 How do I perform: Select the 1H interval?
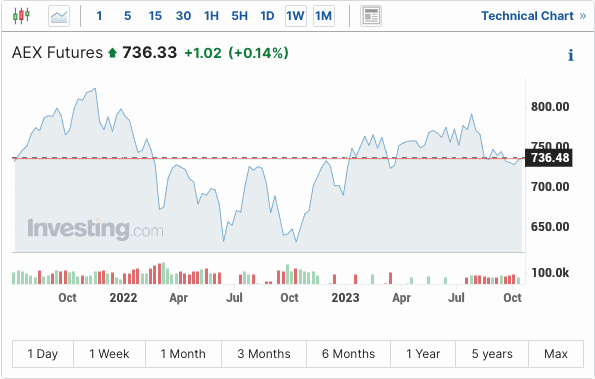(x=211, y=16)
